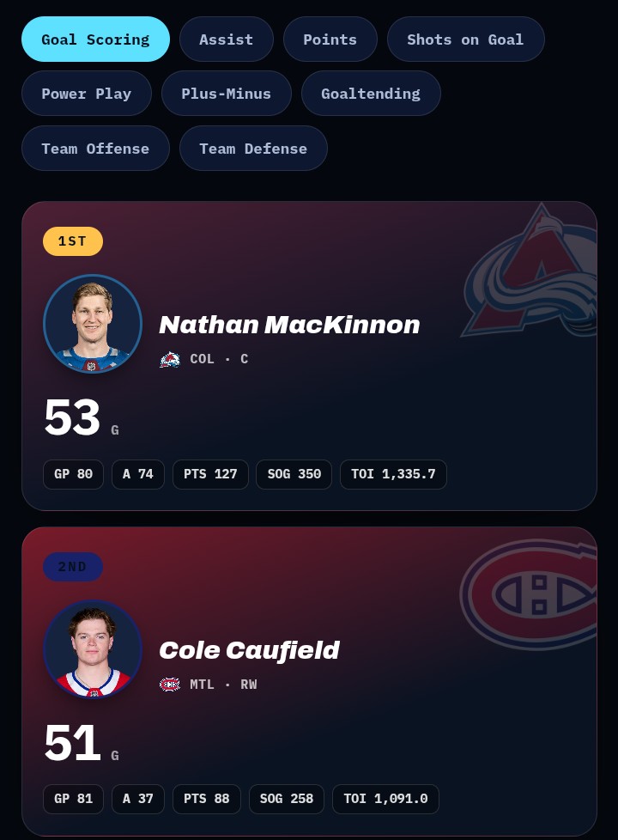
Task: Switch to the Assist tab
Action: pyautogui.click(x=227, y=40)
